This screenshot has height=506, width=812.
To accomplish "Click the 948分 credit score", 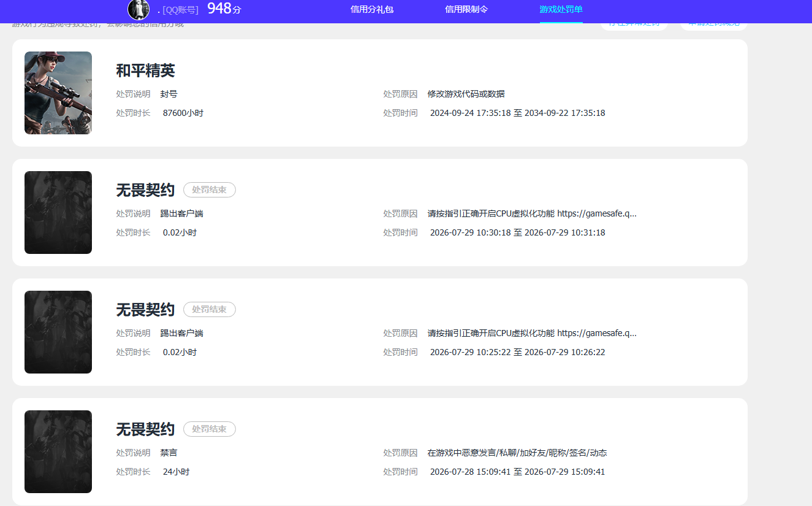I will (x=224, y=9).
